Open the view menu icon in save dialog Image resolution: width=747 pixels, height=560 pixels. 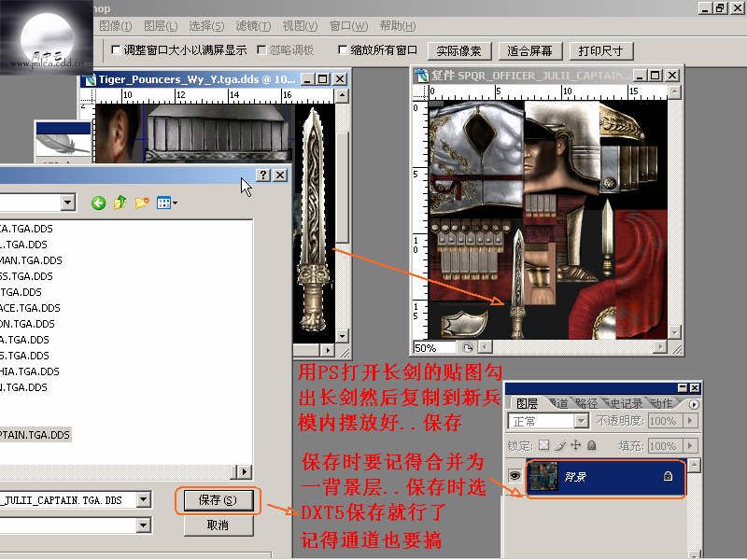[166, 203]
